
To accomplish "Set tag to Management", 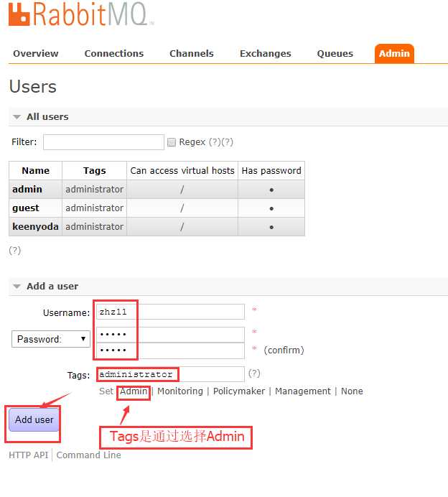I will 302,391.
